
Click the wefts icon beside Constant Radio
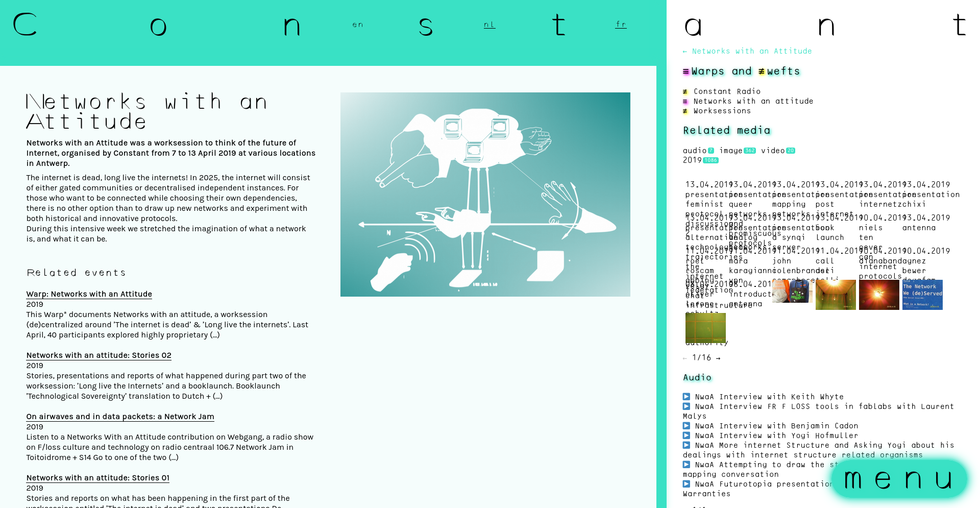coord(685,92)
